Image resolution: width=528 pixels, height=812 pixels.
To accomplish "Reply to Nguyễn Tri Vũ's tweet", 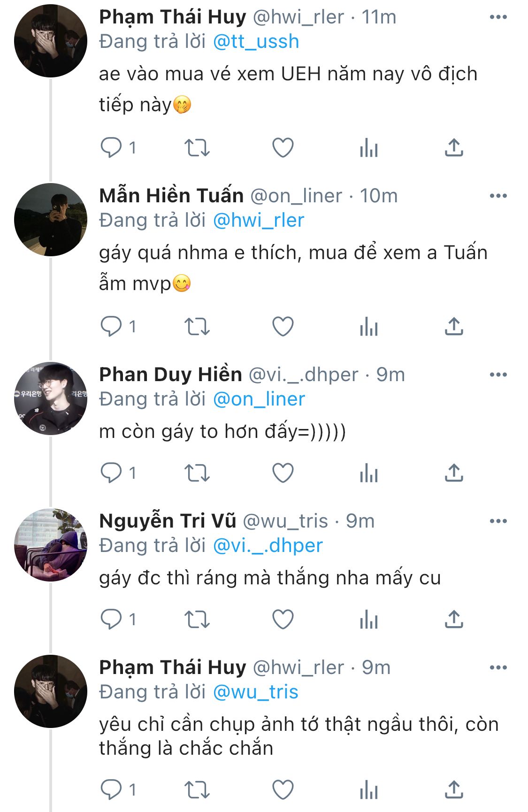I will click(x=112, y=620).
